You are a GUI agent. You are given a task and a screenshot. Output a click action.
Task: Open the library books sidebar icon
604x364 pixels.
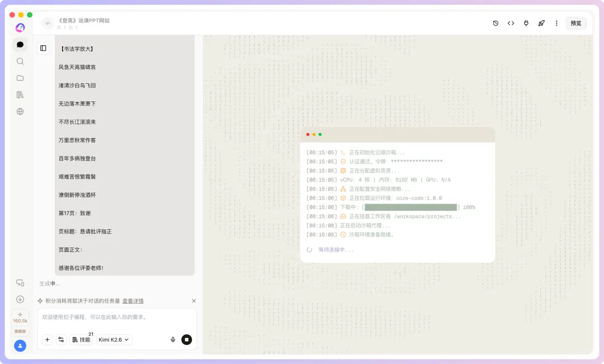tap(20, 94)
